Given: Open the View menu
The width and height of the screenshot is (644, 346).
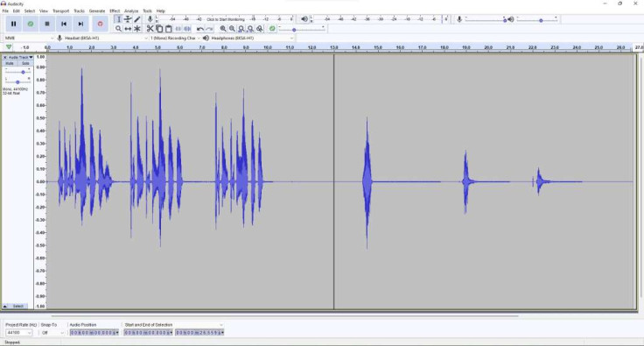Looking at the screenshot, I should [x=44, y=11].
